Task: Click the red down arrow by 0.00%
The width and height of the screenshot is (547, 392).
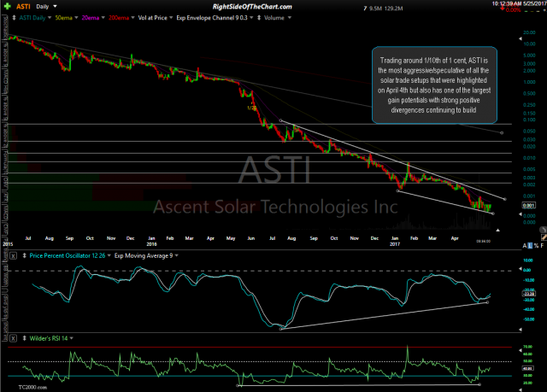Action: coord(503,8)
